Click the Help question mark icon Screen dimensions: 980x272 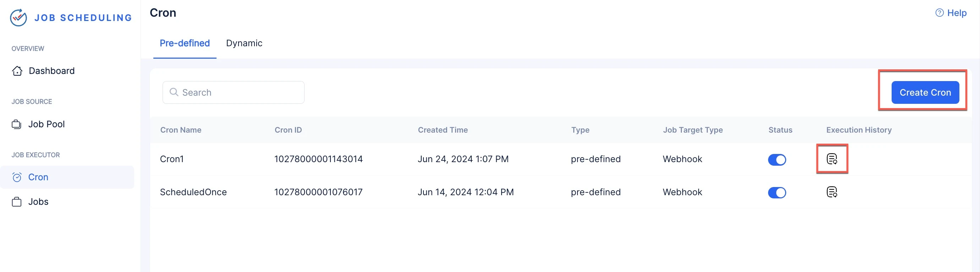(939, 13)
